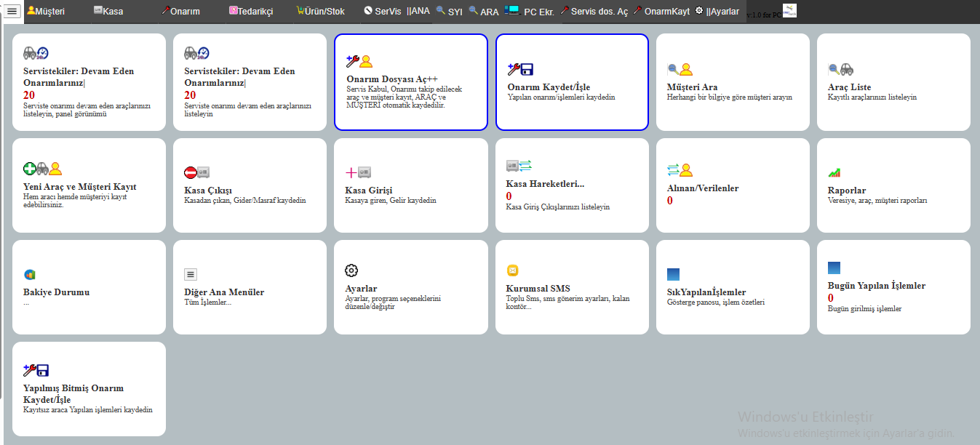Click list icon of Diğer Ana Menüler
This screenshot has height=445, width=980.
pyautogui.click(x=190, y=274)
